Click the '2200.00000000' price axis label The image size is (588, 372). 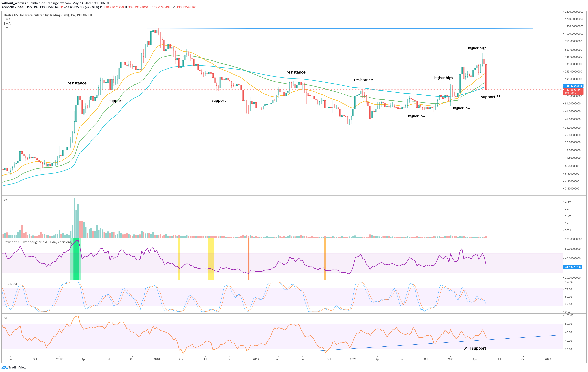[574, 12]
